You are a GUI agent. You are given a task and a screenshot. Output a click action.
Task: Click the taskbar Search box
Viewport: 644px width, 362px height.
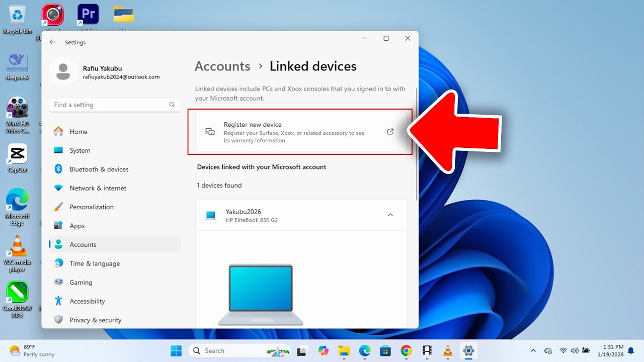coord(240,350)
